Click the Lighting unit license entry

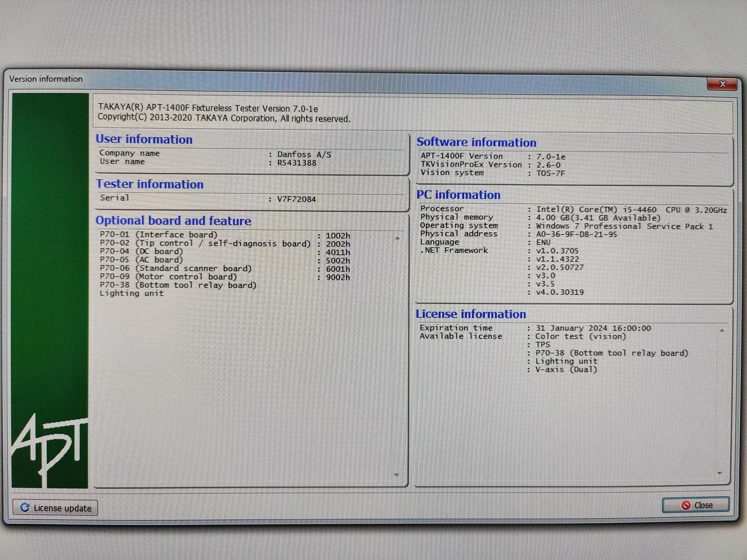pos(566,361)
